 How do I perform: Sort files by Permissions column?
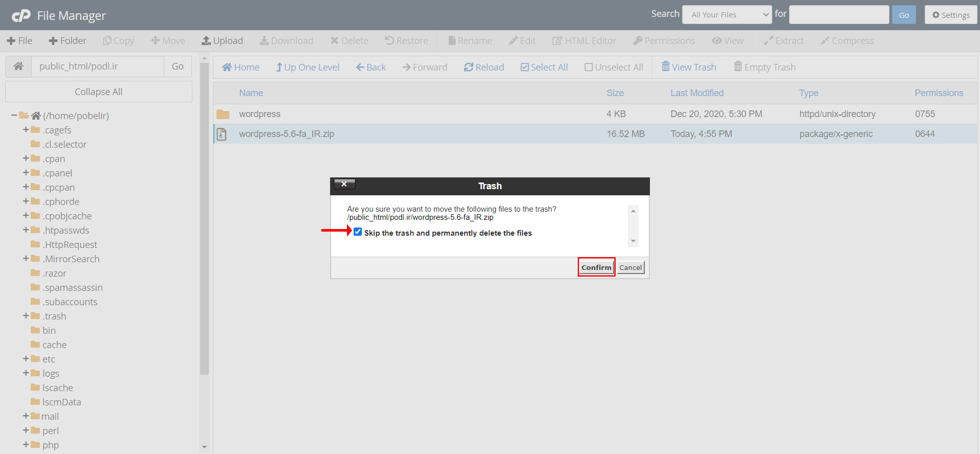(939, 93)
